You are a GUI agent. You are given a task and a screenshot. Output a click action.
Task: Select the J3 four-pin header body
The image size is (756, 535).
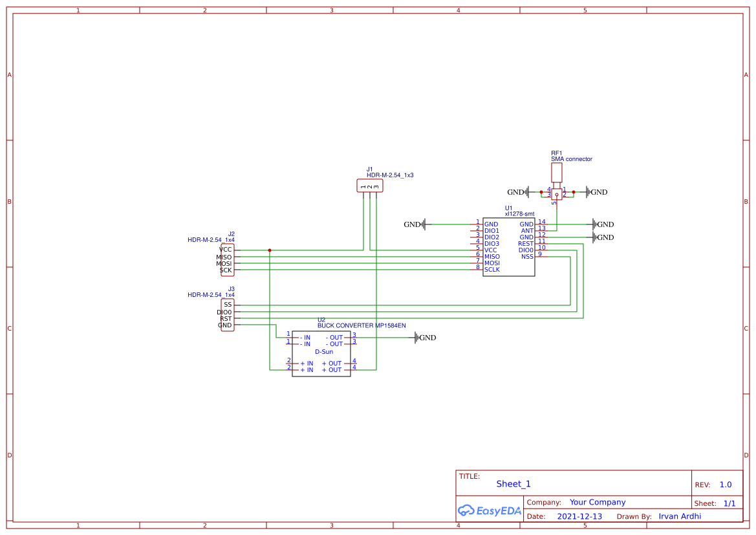click(228, 314)
